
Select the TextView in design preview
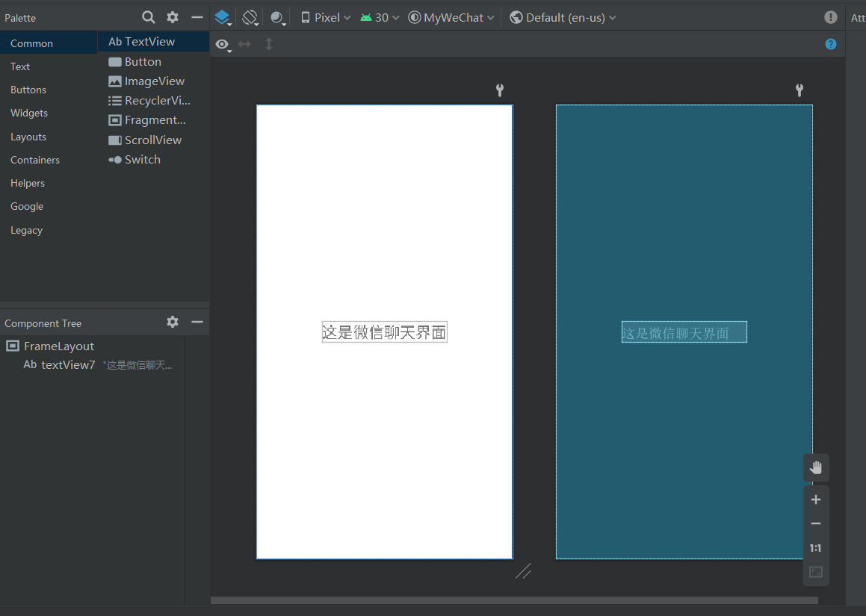point(384,332)
